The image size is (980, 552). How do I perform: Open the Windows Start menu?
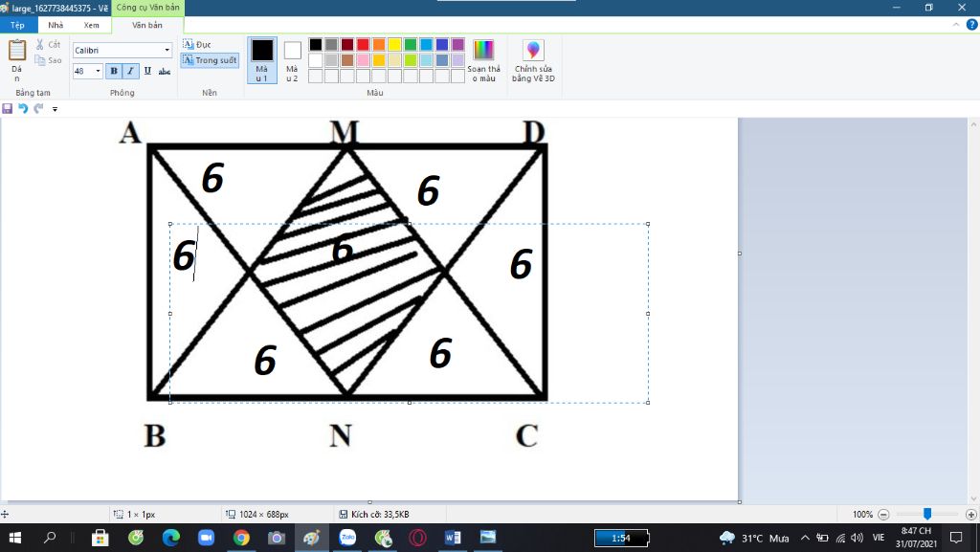click(x=14, y=538)
